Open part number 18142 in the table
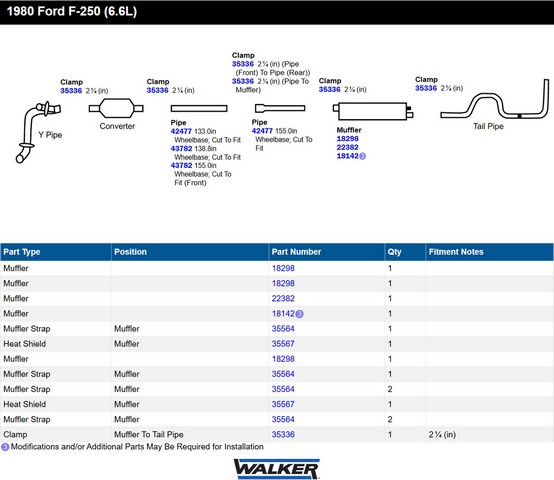This screenshot has width=554, height=480. [x=283, y=314]
